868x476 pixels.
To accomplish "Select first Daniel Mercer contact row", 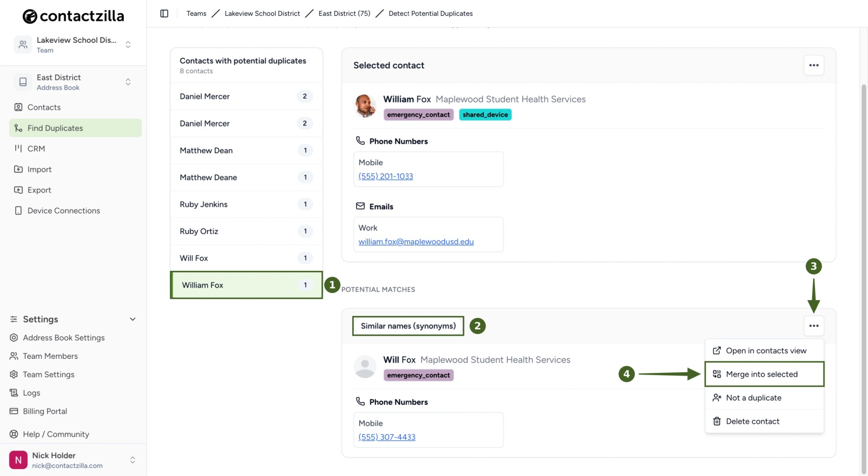I will 246,97.
